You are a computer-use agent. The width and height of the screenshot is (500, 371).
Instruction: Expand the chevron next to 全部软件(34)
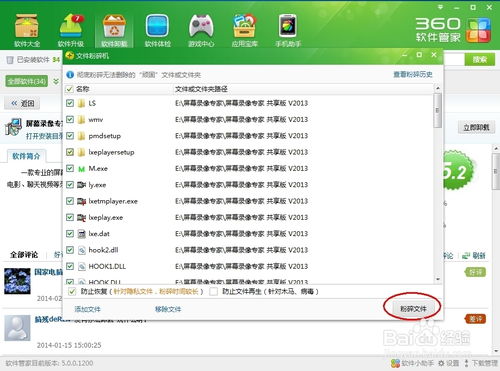56,81
